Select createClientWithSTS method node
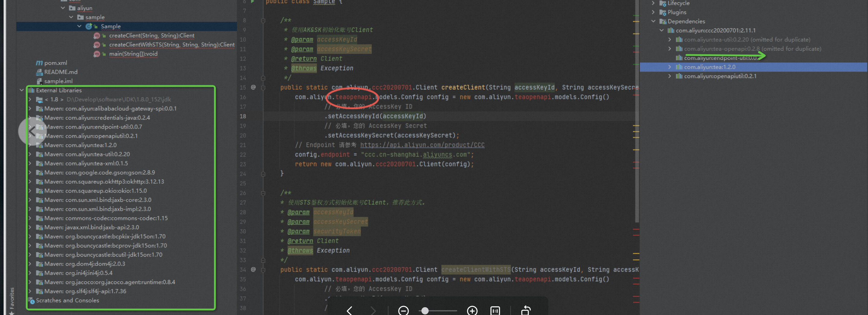Image resolution: width=868 pixels, height=315 pixels. tap(172, 45)
